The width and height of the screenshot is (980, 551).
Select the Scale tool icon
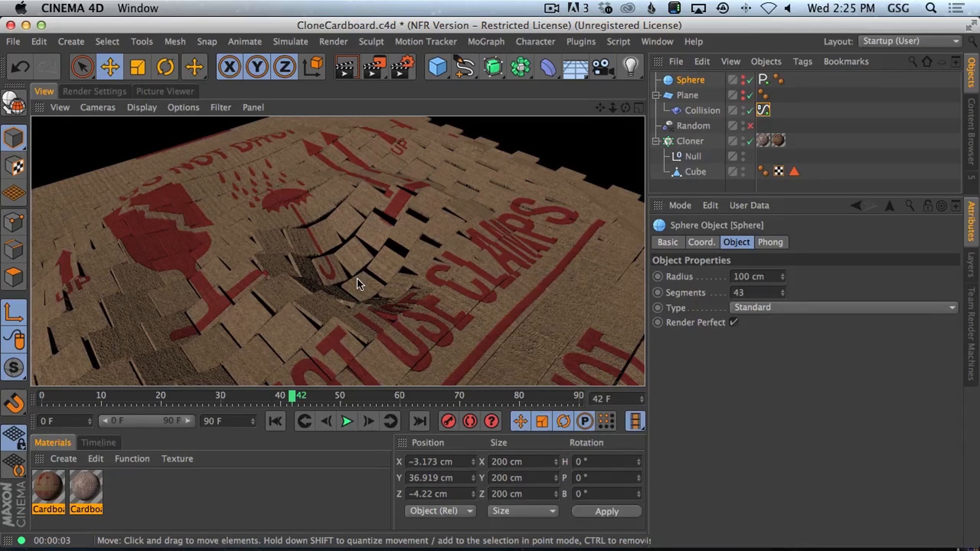pyautogui.click(x=138, y=67)
